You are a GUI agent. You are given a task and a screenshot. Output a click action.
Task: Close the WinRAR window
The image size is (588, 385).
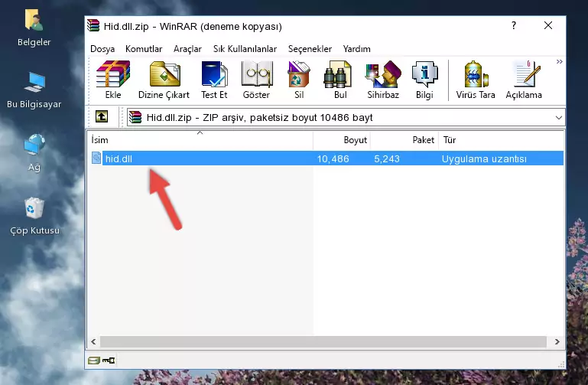[548, 25]
